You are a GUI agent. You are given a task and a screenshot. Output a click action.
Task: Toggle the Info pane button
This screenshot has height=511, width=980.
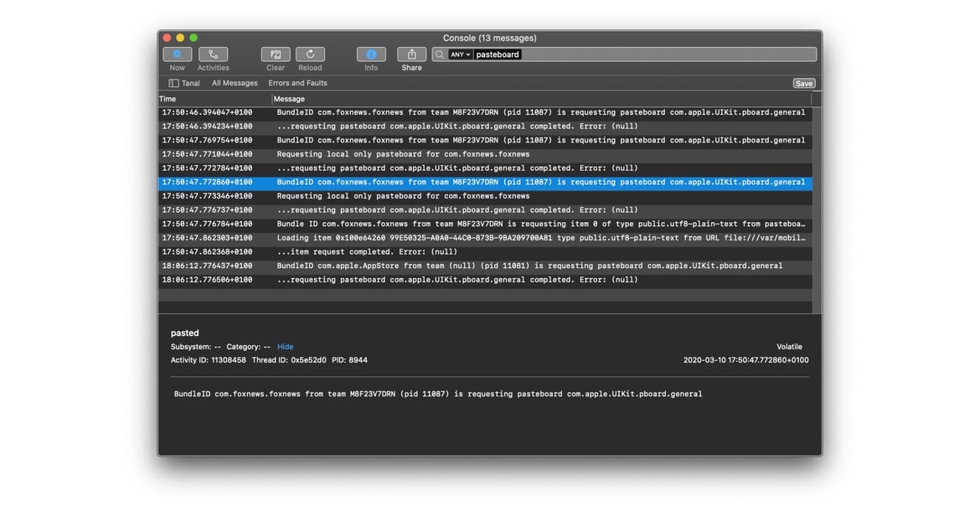click(371, 54)
